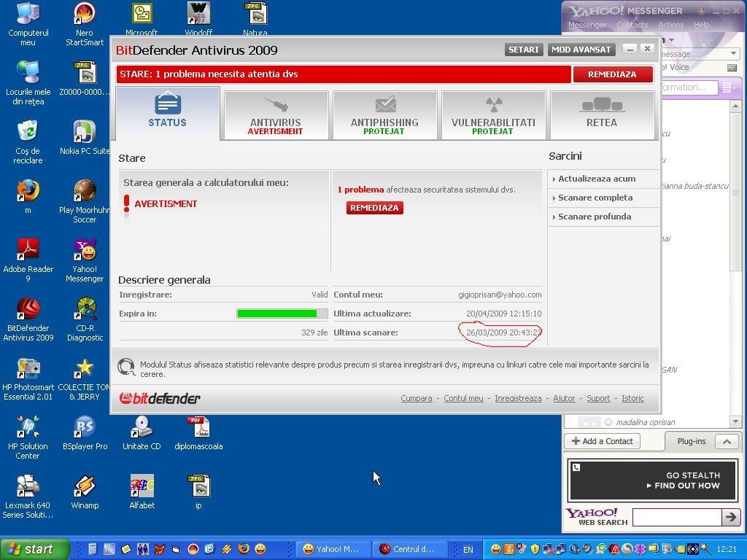Switch to the ANTIPHISHING tab
The height and width of the screenshot is (560, 747).
pos(384,114)
